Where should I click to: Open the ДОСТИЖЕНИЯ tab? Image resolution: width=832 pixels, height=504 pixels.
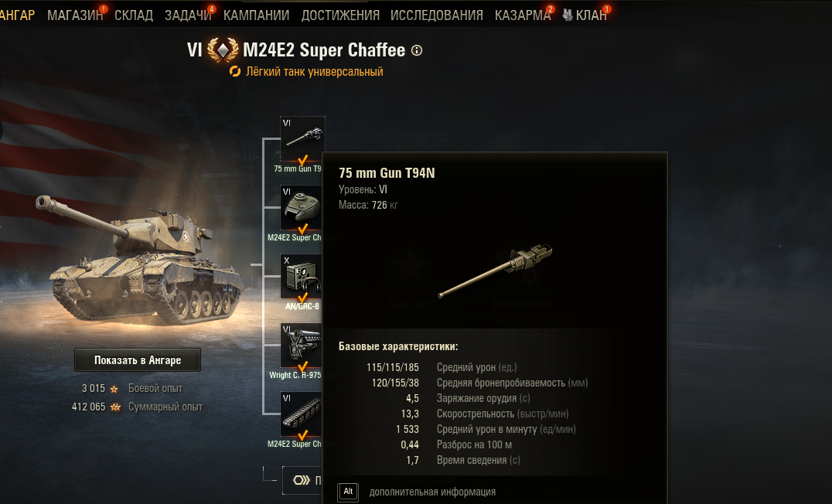pos(341,15)
